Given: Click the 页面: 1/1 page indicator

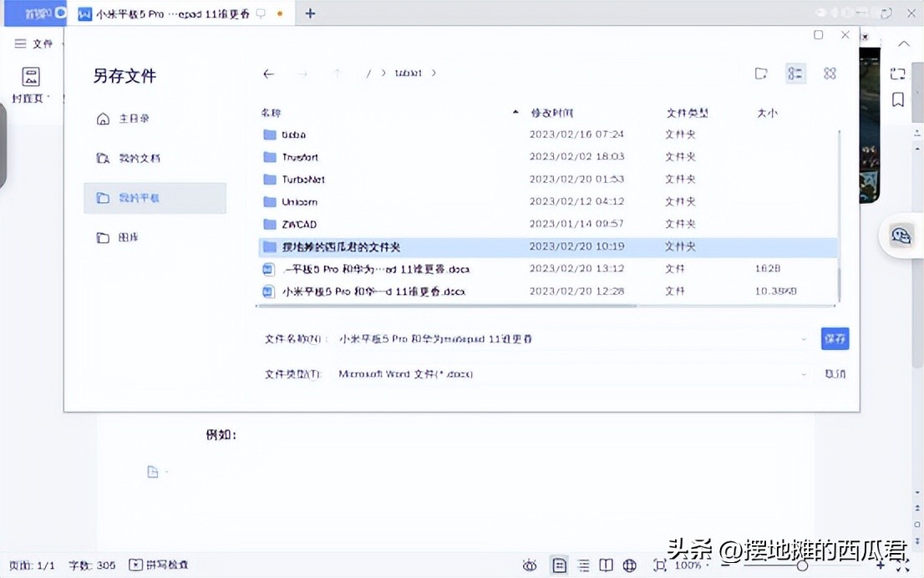Looking at the screenshot, I should click(x=32, y=565).
